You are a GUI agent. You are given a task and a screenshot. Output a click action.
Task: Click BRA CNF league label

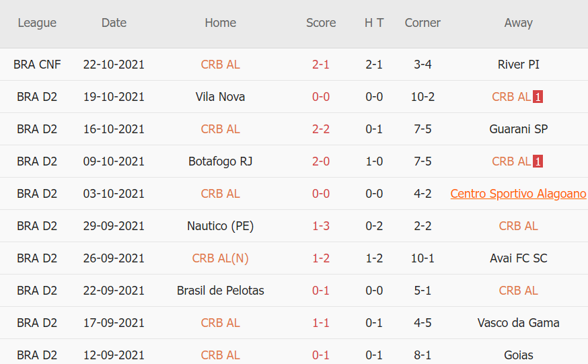click(37, 65)
